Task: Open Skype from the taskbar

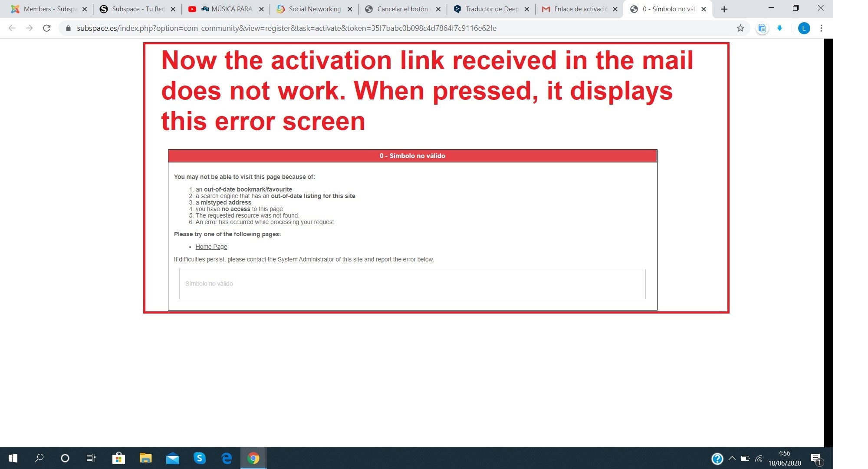Action: tap(199, 458)
